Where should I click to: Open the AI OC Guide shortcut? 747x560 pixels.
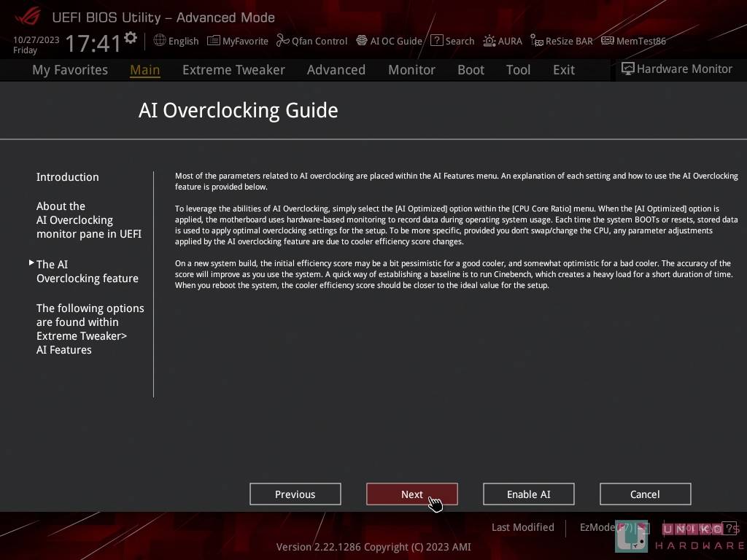389,41
